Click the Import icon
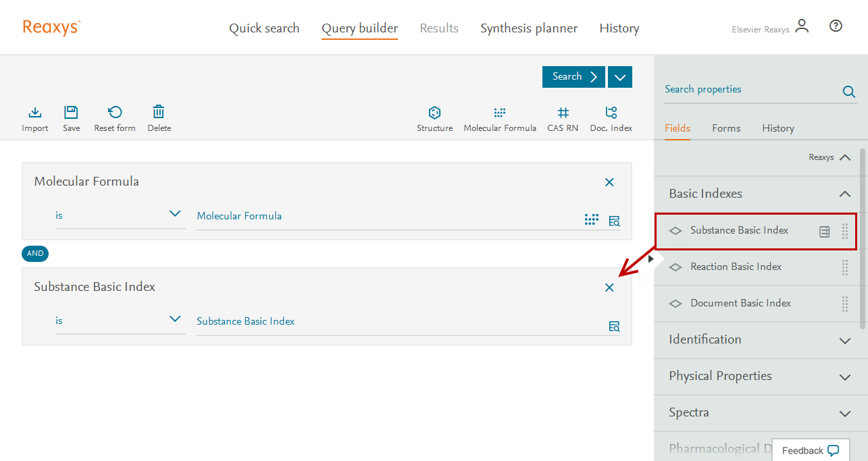The height and width of the screenshot is (461, 868). click(x=35, y=113)
